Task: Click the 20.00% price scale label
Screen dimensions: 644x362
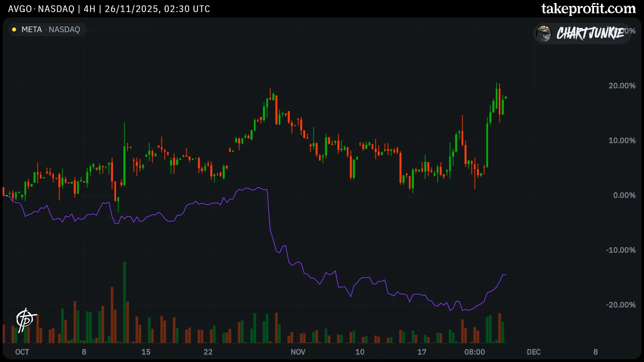Action: point(622,86)
